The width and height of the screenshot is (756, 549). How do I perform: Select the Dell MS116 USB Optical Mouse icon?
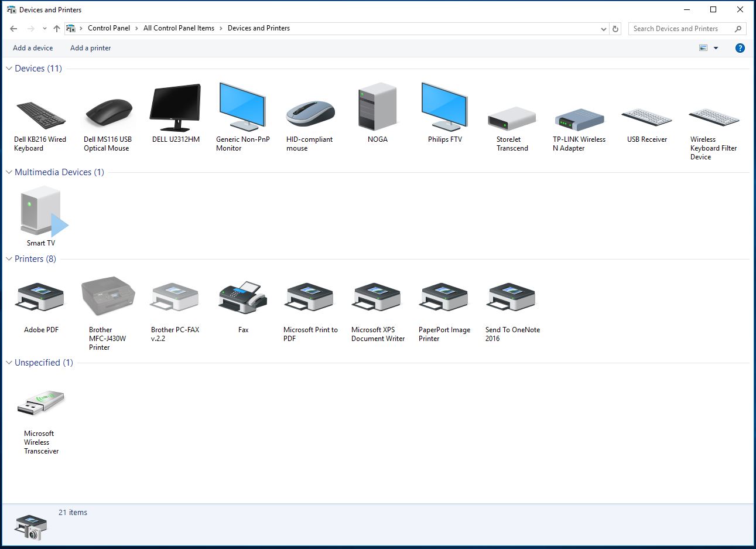click(x=108, y=112)
